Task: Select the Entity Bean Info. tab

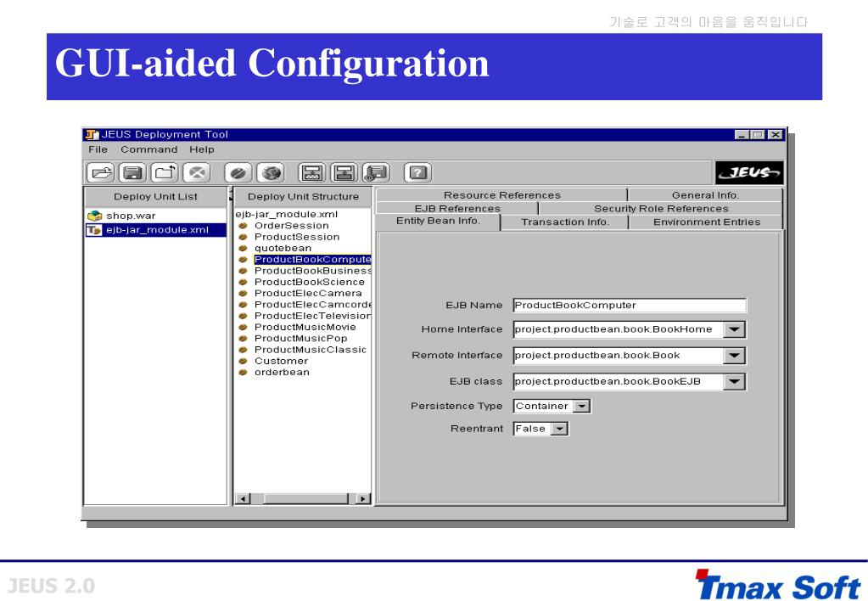Action: click(438, 221)
